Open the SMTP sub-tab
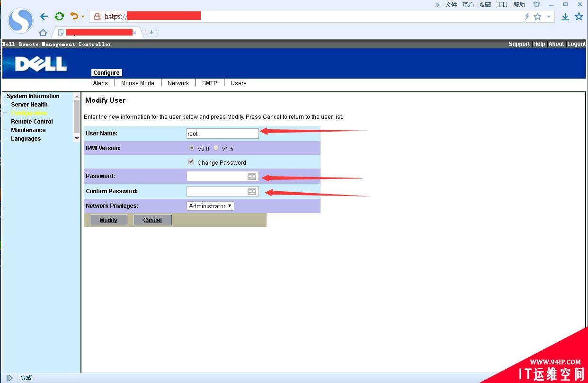This screenshot has width=588, height=383. click(x=210, y=83)
